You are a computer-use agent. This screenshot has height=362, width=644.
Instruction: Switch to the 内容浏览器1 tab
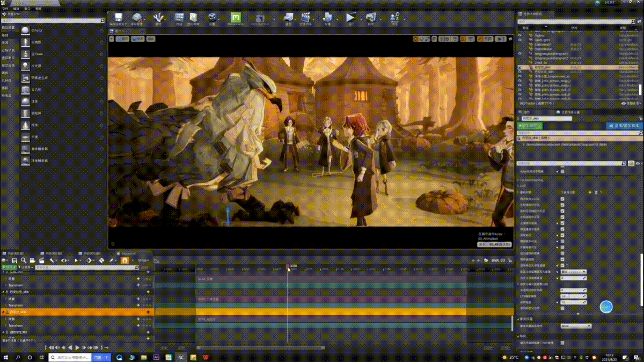(x=16, y=253)
